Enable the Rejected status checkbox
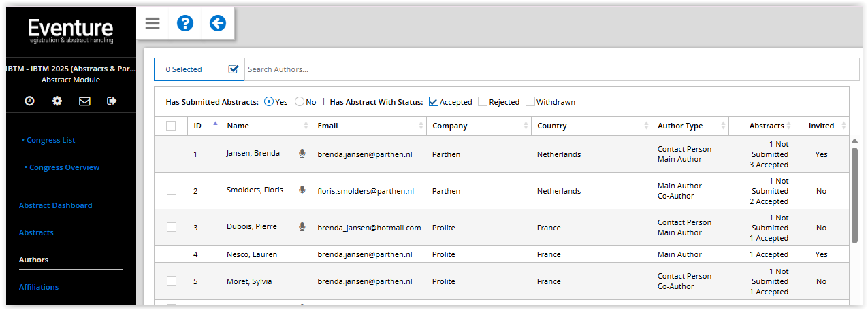 (483, 102)
